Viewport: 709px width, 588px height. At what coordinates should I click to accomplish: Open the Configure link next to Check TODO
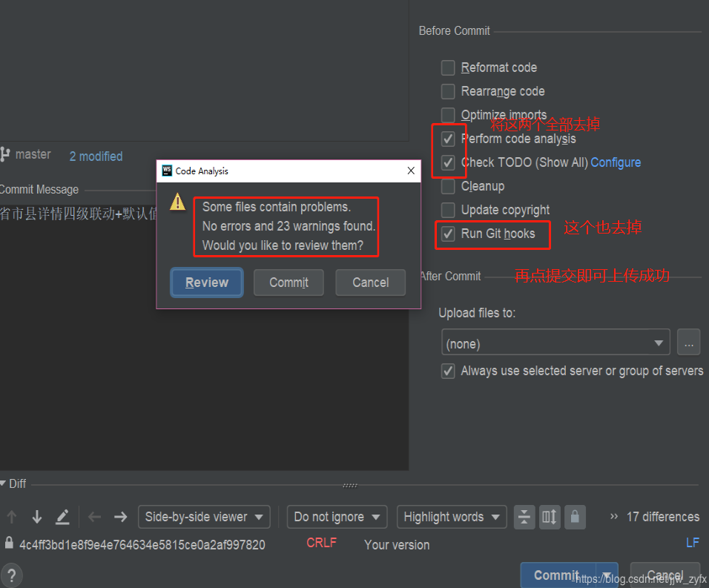point(616,162)
